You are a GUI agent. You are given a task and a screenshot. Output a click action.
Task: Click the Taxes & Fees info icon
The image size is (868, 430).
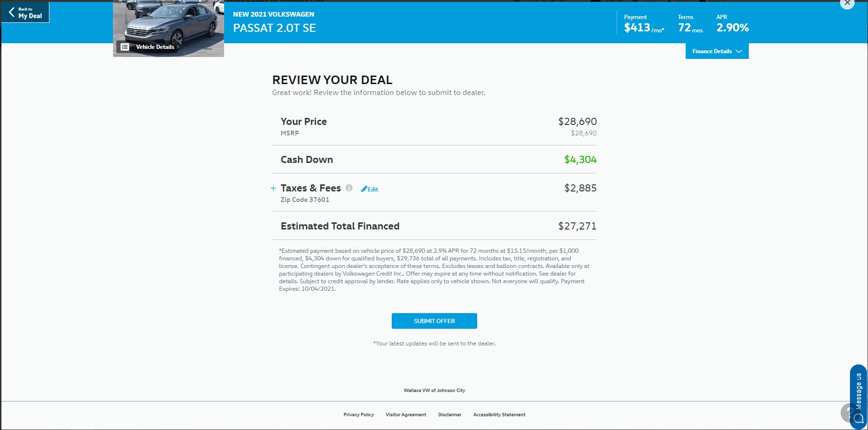(x=349, y=188)
